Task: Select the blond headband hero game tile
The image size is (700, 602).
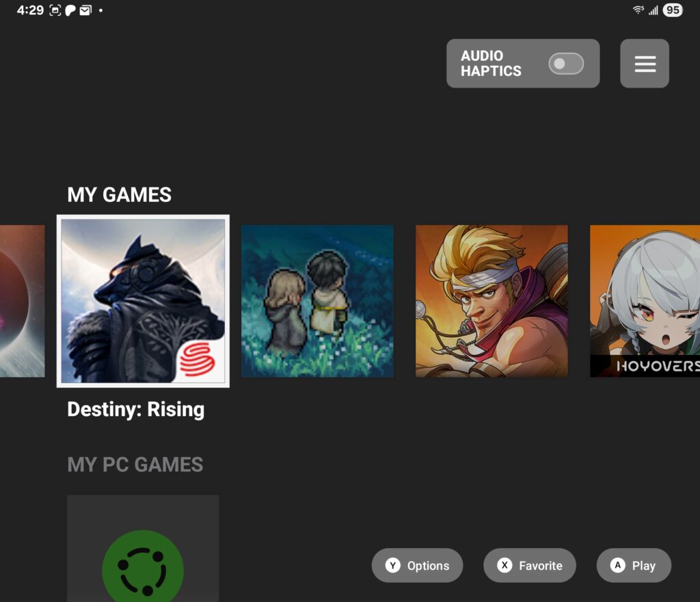Action: click(x=492, y=301)
